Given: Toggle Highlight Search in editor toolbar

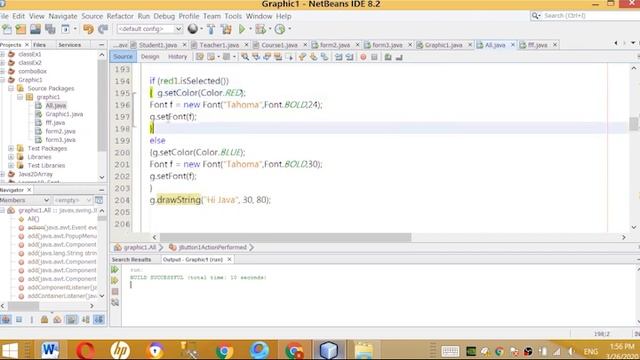Looking at the screenshot, I should pyautogui.click(x=278, y=57).
